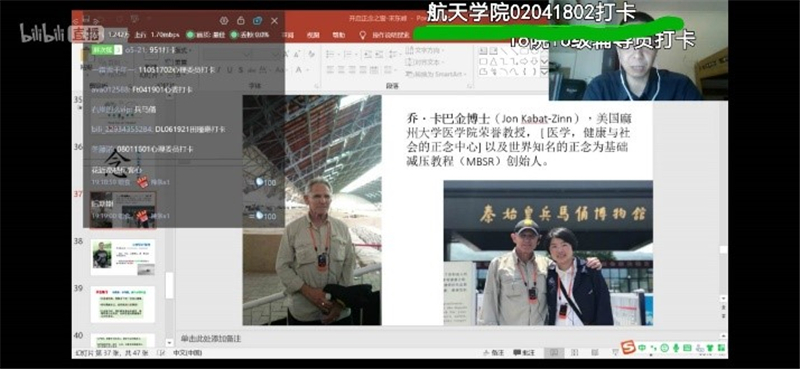This screenshot has height=369, width=800.
Task: Click the blue window icon in overlay
Action: [x=258, y=20]
